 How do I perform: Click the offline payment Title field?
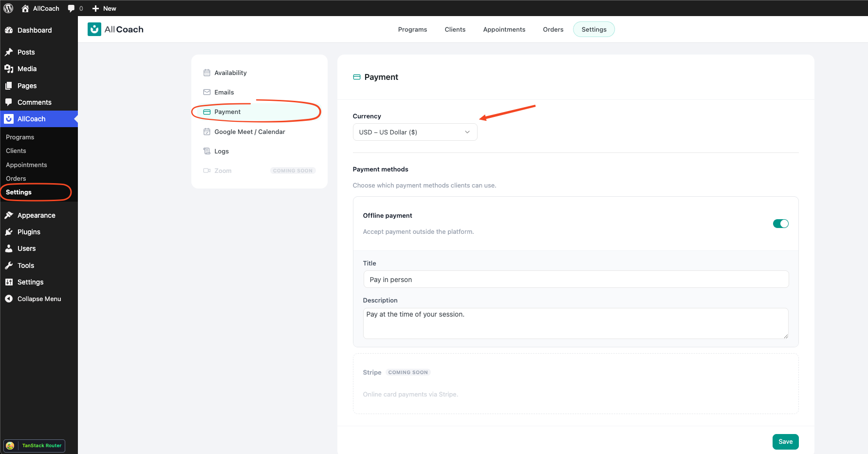tap(576, 279)
